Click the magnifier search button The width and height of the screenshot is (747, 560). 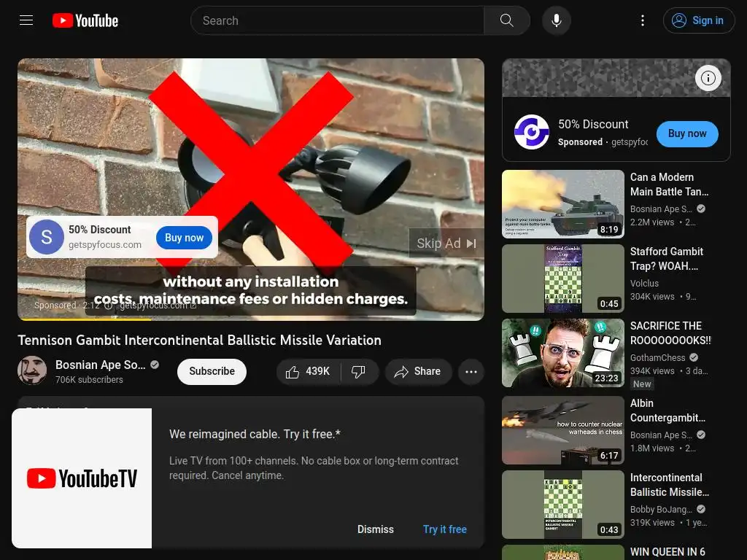click(x=507, y=20)
